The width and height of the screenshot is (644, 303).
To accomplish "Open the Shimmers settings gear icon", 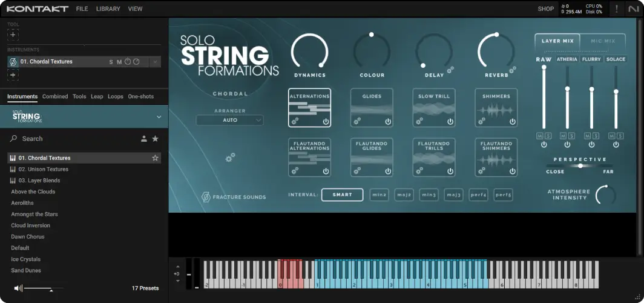I will [x=482, y=121].
